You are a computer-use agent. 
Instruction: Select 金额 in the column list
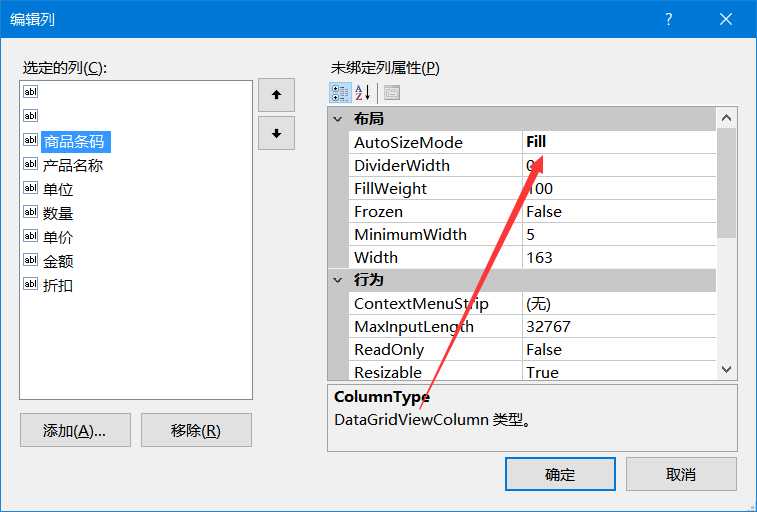(58, 262)
